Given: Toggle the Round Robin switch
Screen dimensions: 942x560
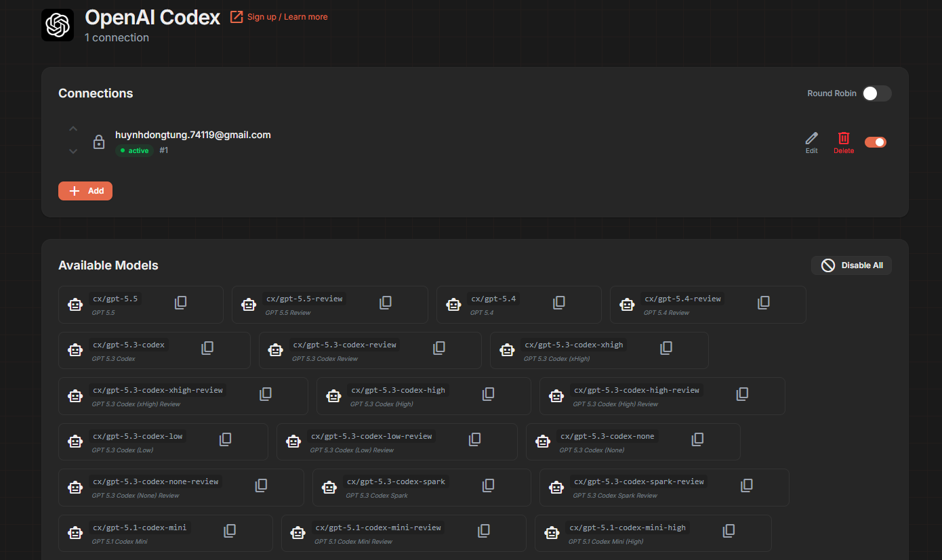Looking at the screenshot, I should pos(877,93).
